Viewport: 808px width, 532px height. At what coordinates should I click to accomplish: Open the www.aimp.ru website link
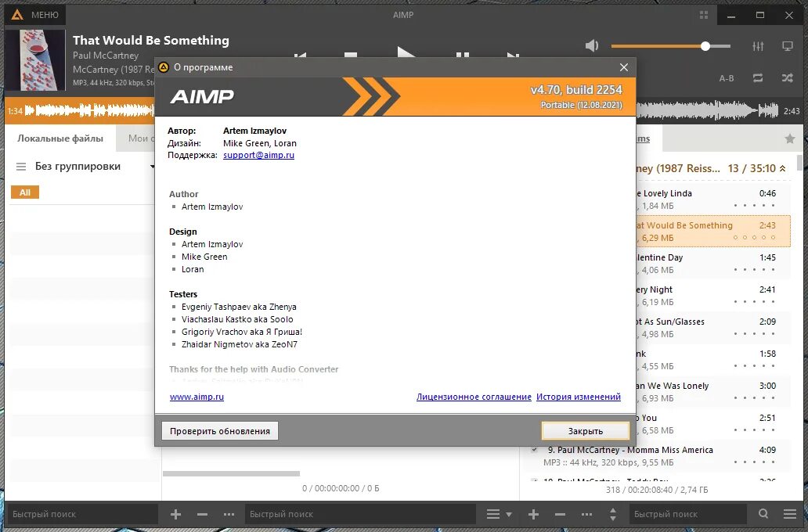click(197, 397)
